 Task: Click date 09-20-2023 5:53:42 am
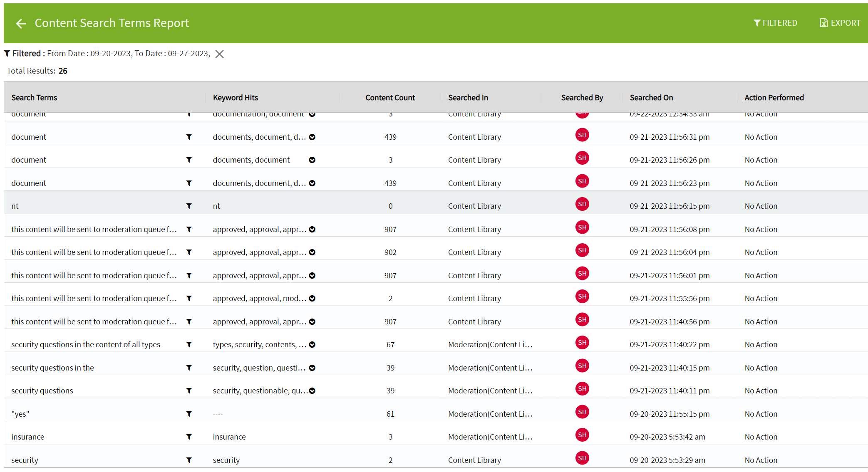coord(667,437)
